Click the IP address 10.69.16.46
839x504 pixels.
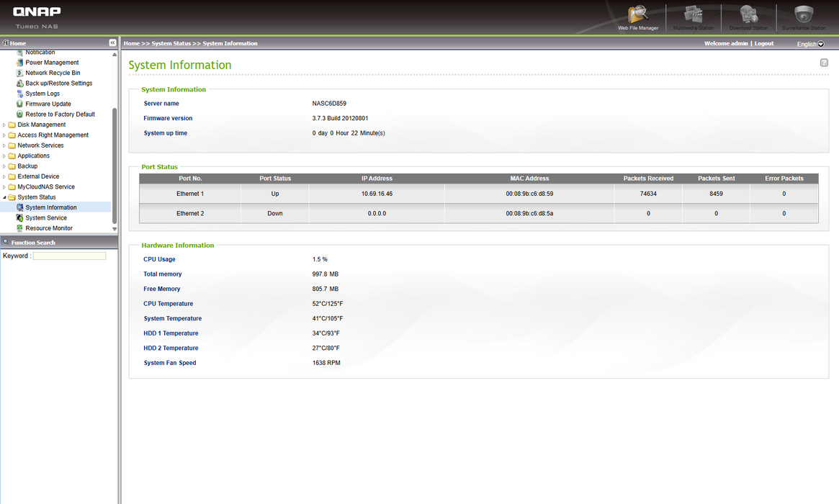click(377, 194)
